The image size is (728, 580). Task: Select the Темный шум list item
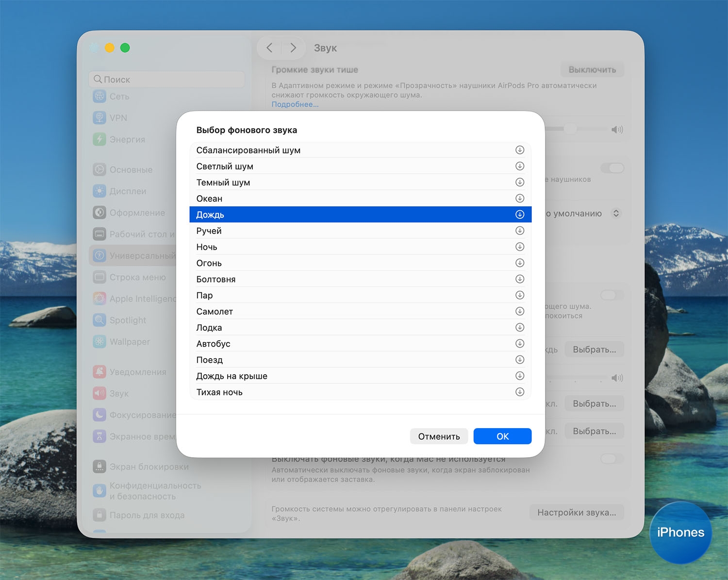(x=223, y=182)
